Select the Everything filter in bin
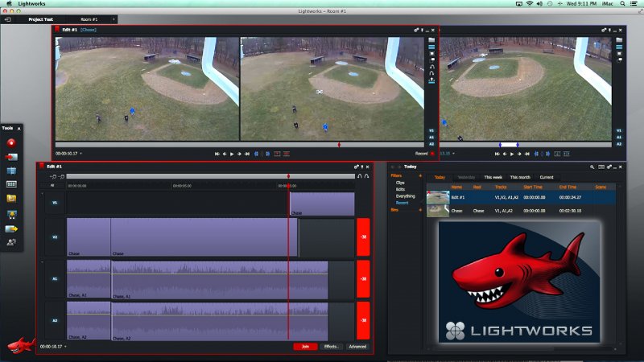This screenshot has height=362, width=644. [406, 195]
